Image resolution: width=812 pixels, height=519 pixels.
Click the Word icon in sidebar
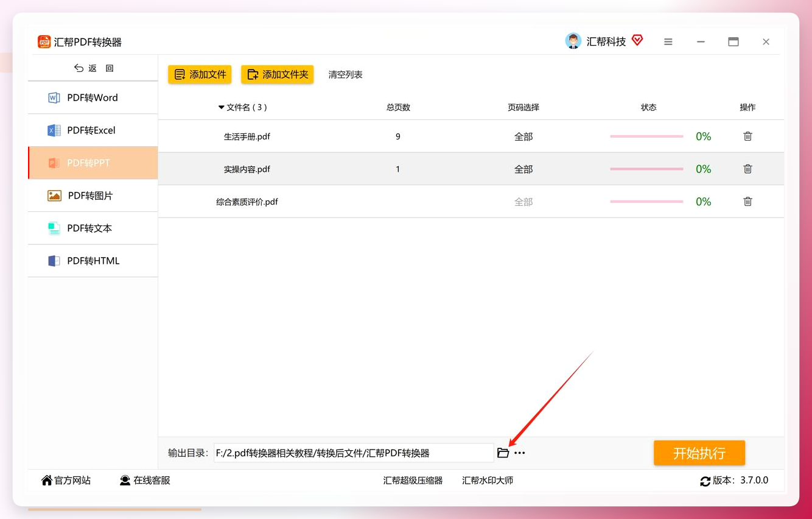click(54, 97)
